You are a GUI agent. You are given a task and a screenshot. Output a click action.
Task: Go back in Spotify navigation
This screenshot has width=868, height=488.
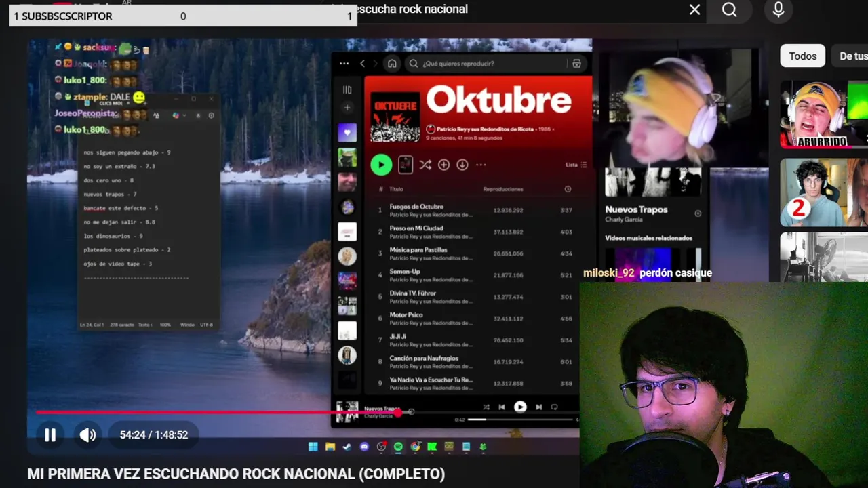coord(362,63)
